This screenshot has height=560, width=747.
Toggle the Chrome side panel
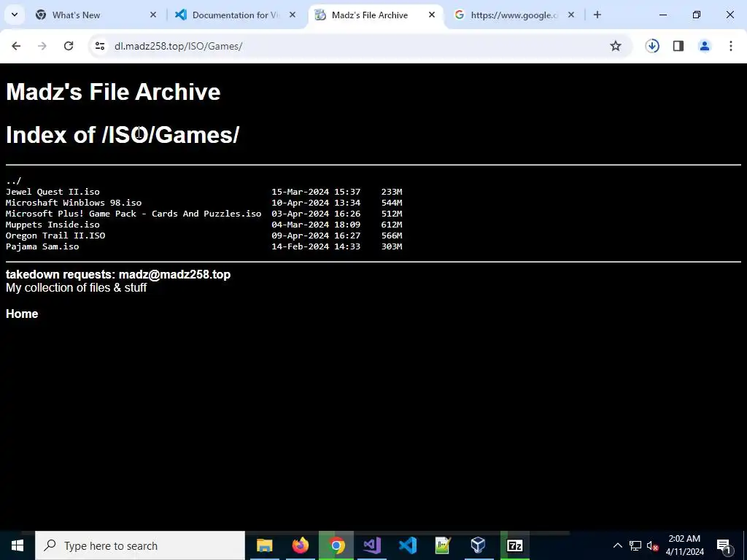tap(678, 46)
